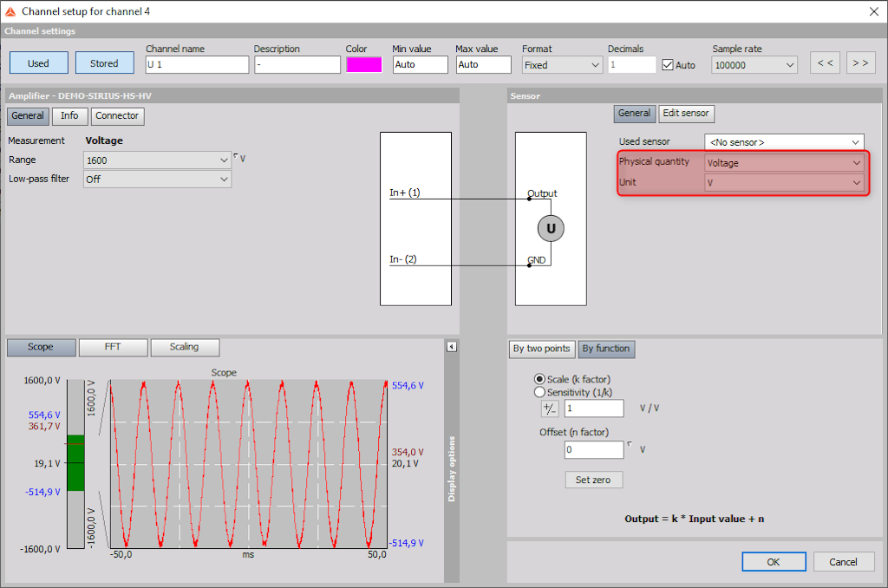
Task: Open the Used sensor dropdown
Action: pyautogui.click(x=784, y=142)
